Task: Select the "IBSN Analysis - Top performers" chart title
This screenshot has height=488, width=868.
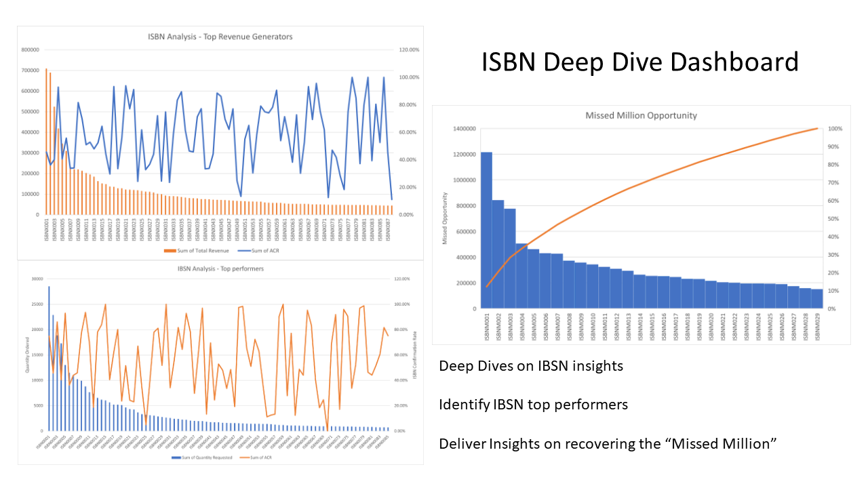Action: click(220, 268)
